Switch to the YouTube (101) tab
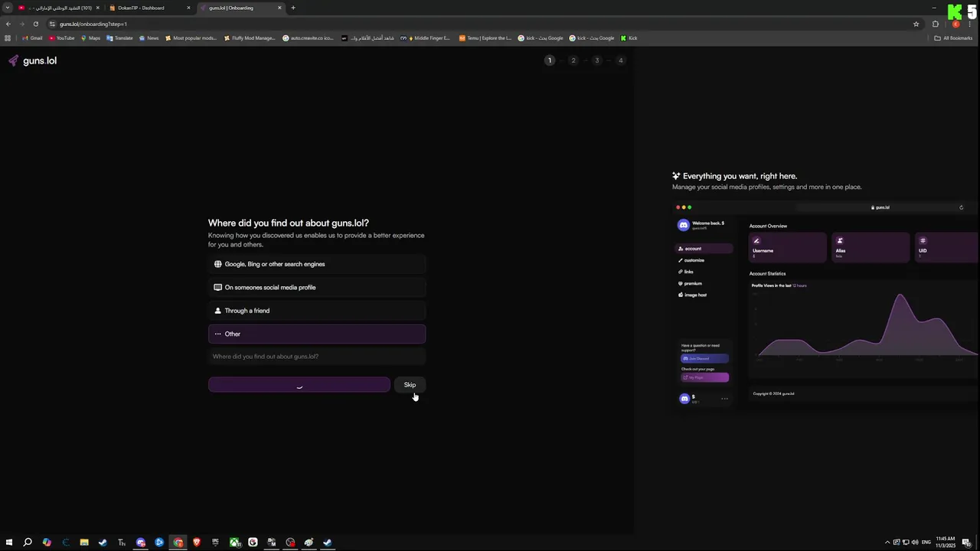Image resolution: width=980 pixels, height=551 pixels. [57, 8]
